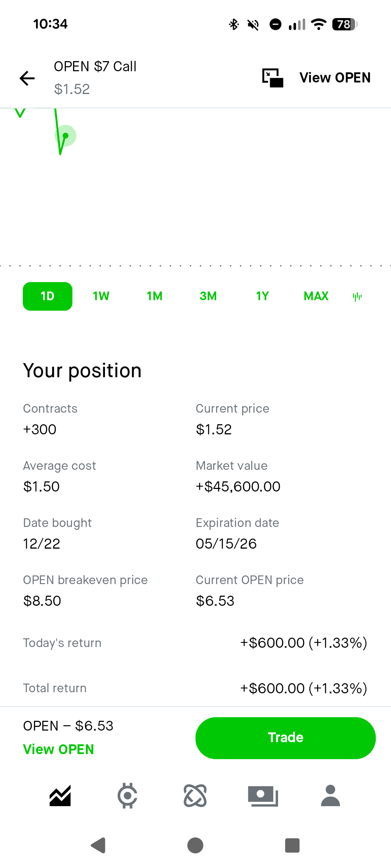Show the 1Y chart range
This screenshot has height=868, width=391.
262,296
